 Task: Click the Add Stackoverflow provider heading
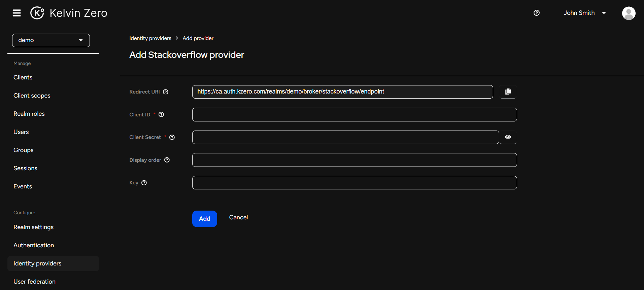pyautogui.click(x=187, y=55)
